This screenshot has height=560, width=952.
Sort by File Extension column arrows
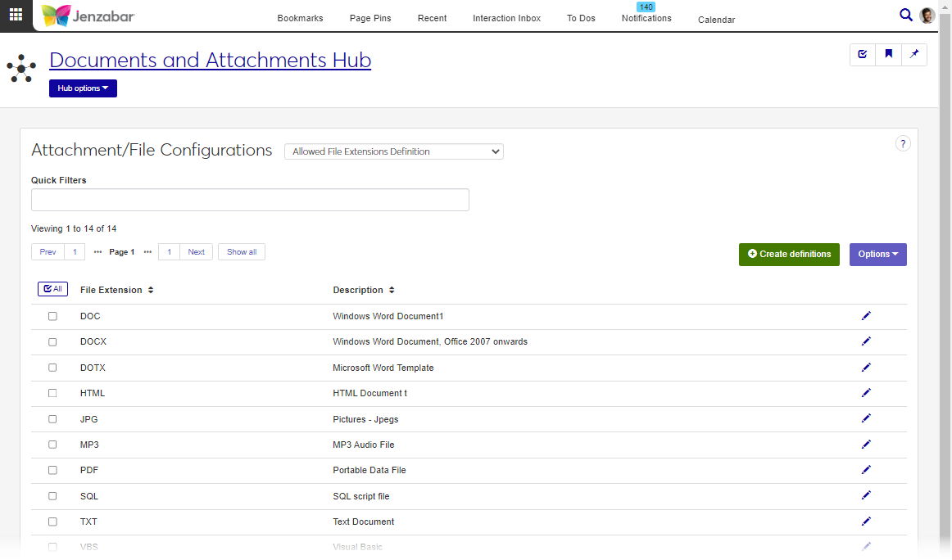pos(151,291)
